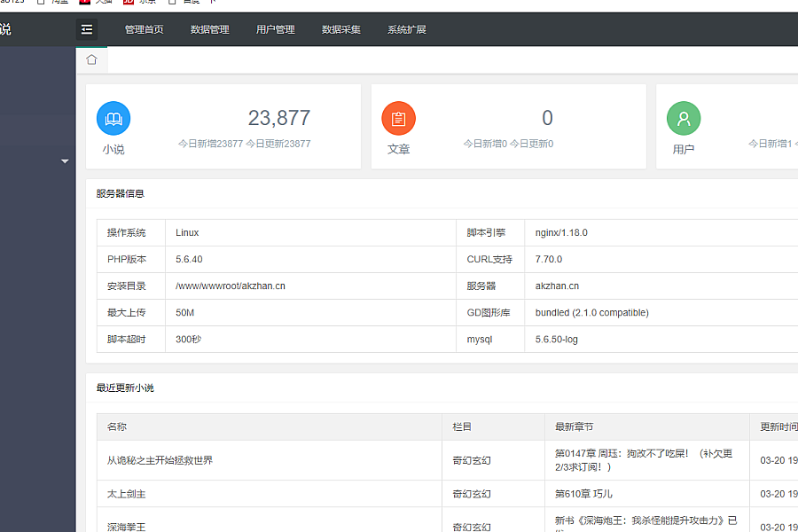Click the 文章 card label
Viewport: 798px width, 532px height.
[x=398, y=149]
